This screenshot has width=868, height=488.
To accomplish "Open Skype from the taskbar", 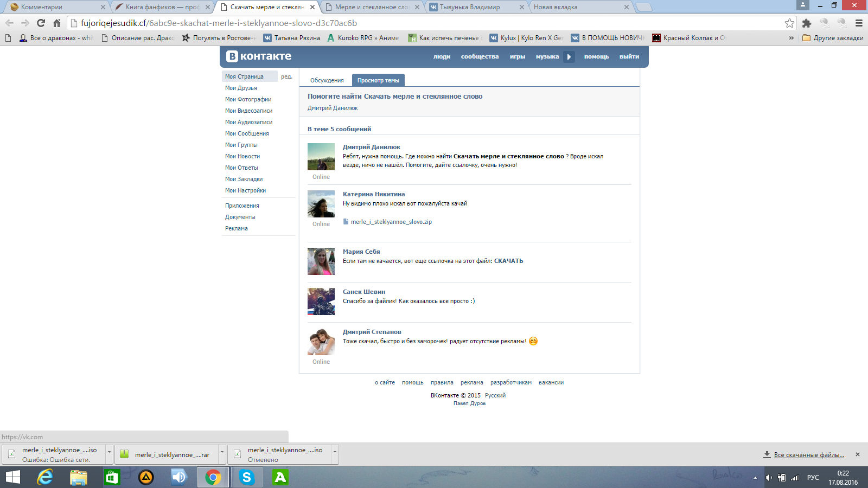I will tap(247, 477).
